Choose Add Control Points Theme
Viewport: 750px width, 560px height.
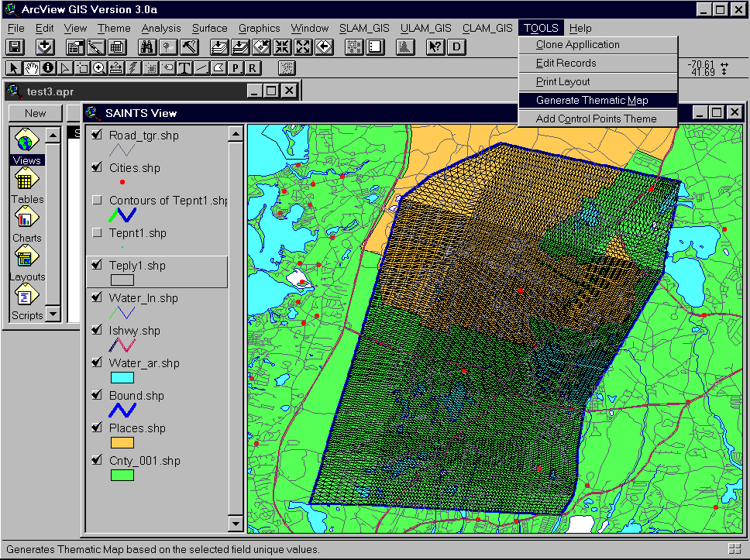pos(598,119)
